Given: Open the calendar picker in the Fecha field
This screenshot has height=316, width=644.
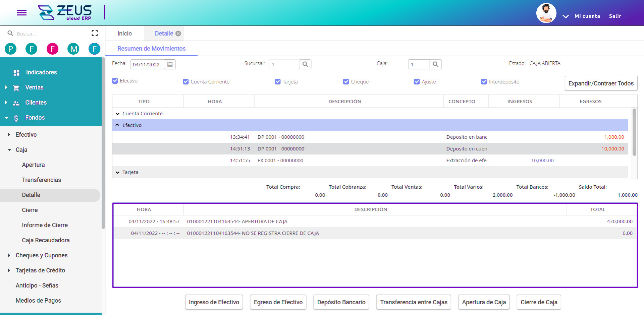Looking at the screenshot, I should tap(169, 64).
